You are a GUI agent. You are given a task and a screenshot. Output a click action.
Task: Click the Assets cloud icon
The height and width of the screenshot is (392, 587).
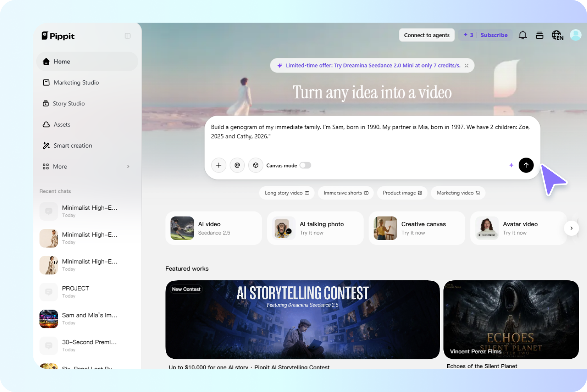click(x=46, y=125)
